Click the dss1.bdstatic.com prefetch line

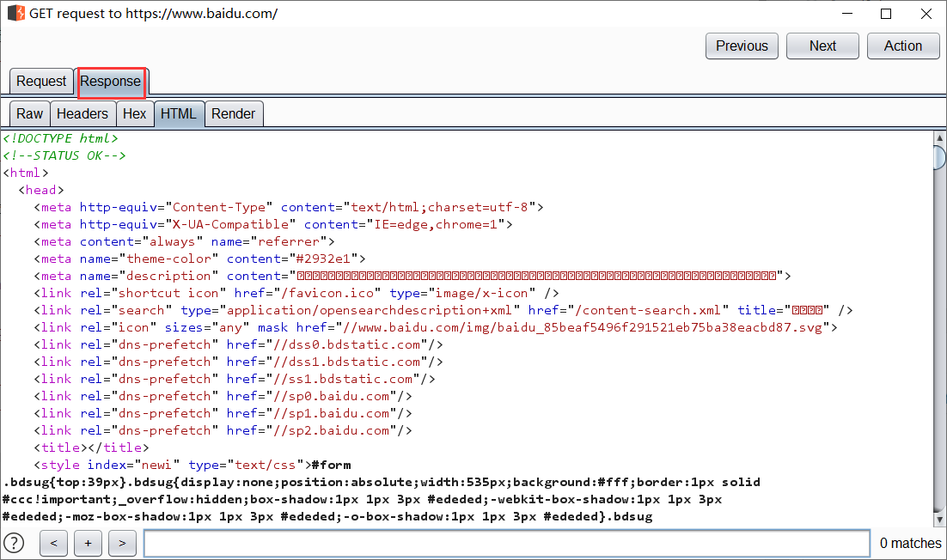pos(239,362)
